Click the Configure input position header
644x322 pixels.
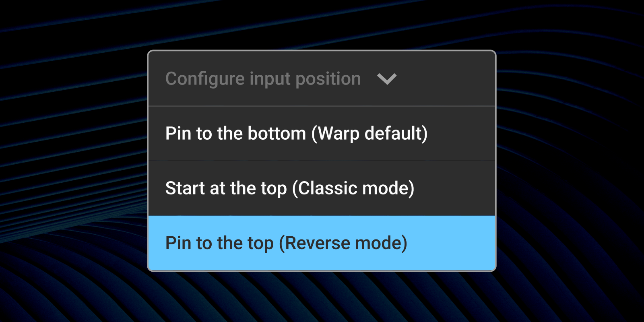point(263,79)
